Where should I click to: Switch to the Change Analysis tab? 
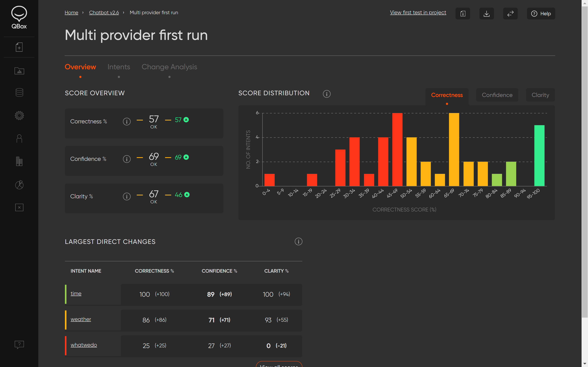169,67
